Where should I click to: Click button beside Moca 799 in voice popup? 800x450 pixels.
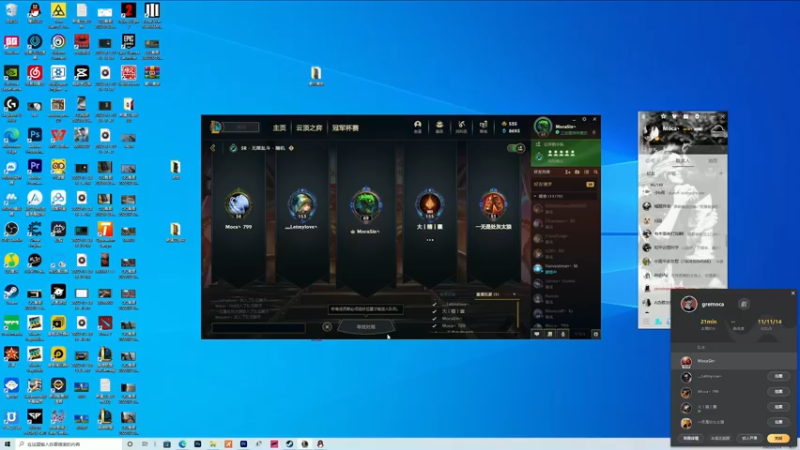[779, 391]
